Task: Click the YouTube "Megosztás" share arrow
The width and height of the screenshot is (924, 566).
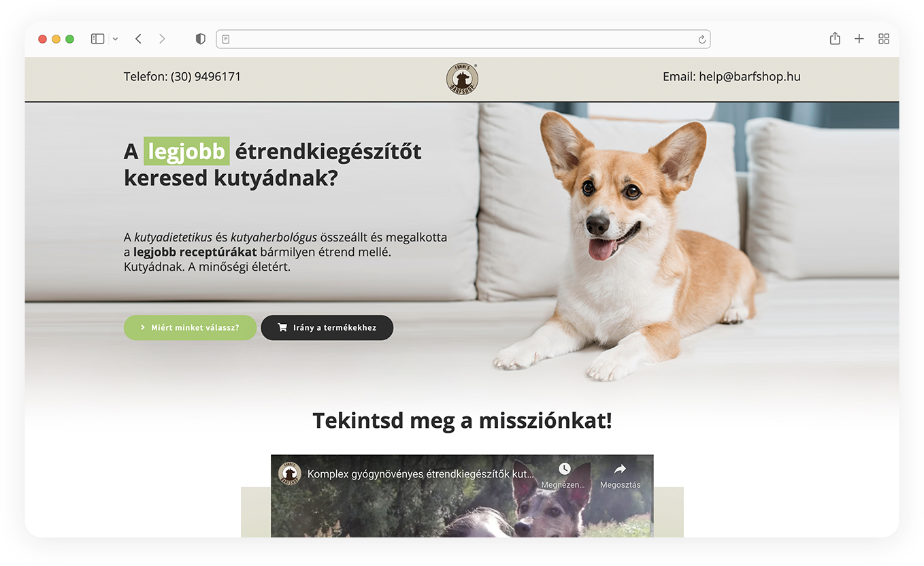Action: tap(620, 469)
